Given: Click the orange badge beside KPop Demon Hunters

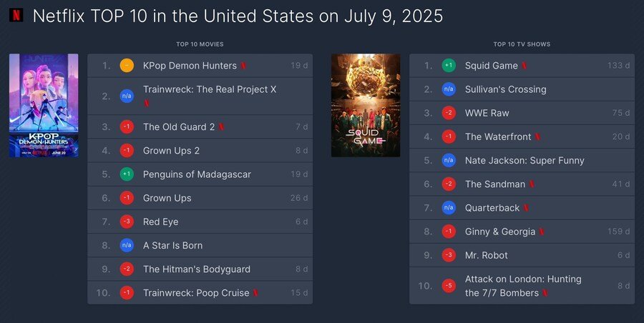Looking at the screenshot, I should (x=127, y=66).
